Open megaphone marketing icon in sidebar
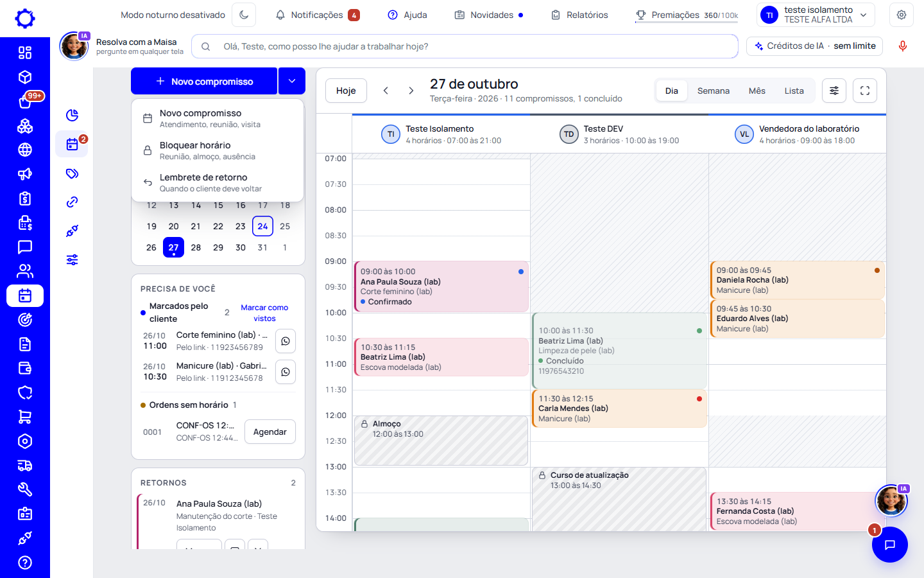Image resolution: width=924 pixels, height=578 pixels. pyautogui.click(x=25, y=174)
